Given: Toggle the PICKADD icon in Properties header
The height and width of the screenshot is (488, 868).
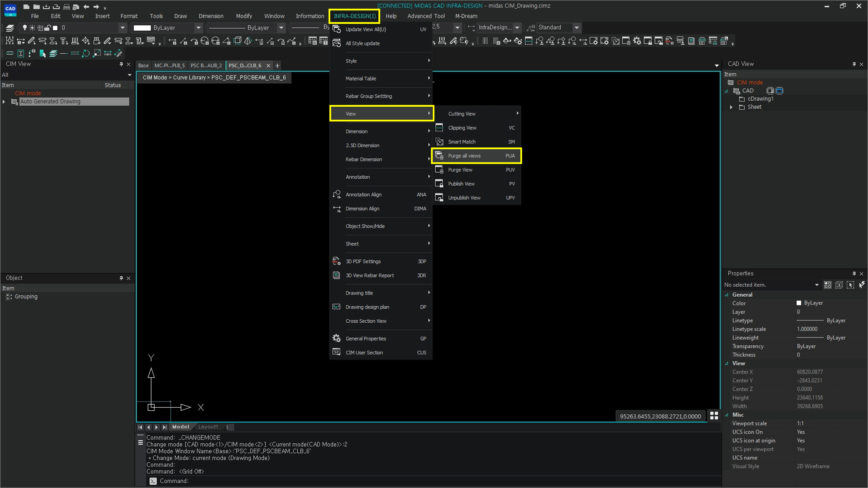Looking at the screenshot, I should (839, 285).
